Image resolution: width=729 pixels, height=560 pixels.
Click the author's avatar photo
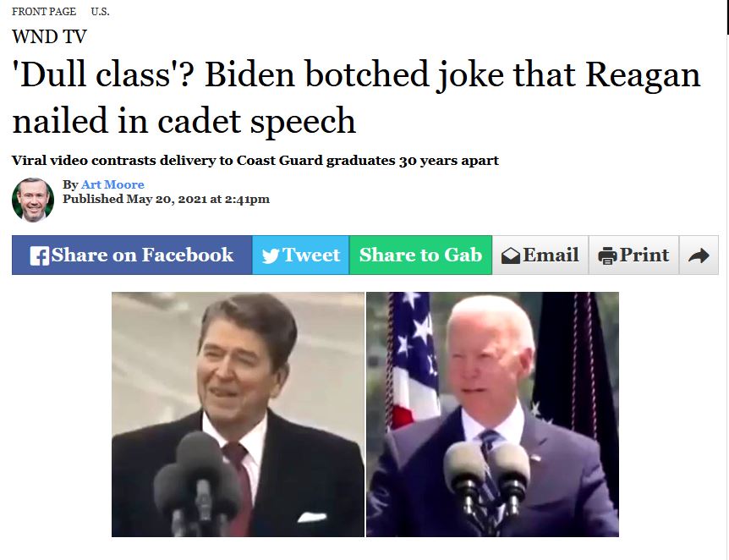tap(32, 199)
